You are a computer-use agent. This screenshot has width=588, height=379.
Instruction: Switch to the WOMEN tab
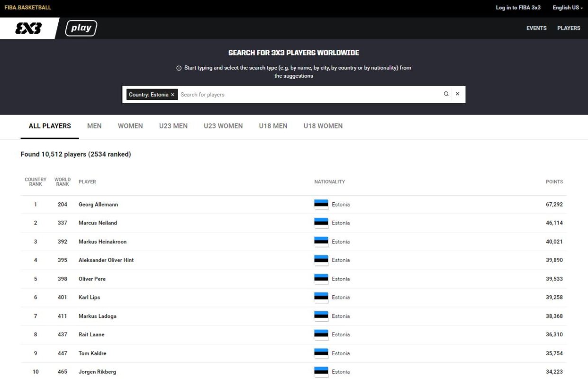pos(130,126)
